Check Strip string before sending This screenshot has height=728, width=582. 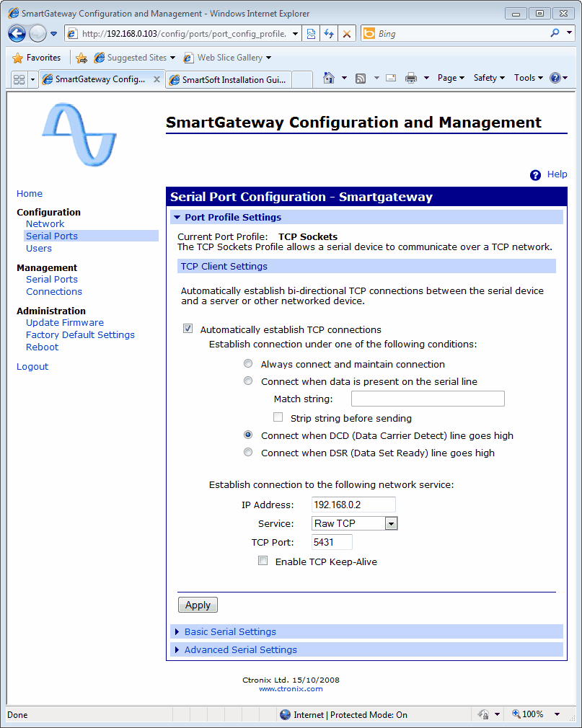pos(278,417)
